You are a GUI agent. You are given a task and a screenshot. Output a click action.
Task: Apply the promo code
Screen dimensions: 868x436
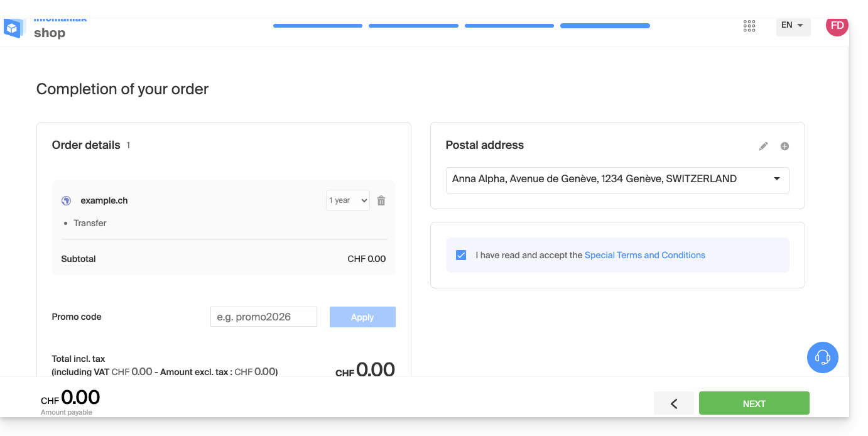[x=362, y=317]
